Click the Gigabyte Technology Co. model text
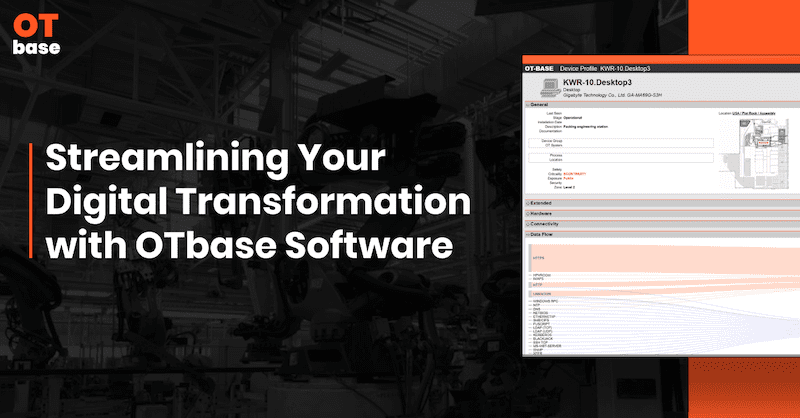Viewport: 800px width, 418px height. click(612, 95)
